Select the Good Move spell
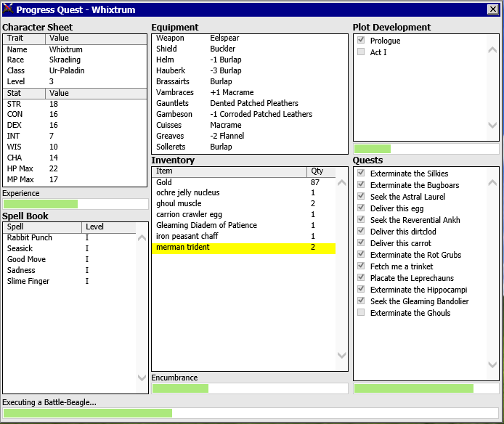Screen dimensions: 504x424 point(70,260)
